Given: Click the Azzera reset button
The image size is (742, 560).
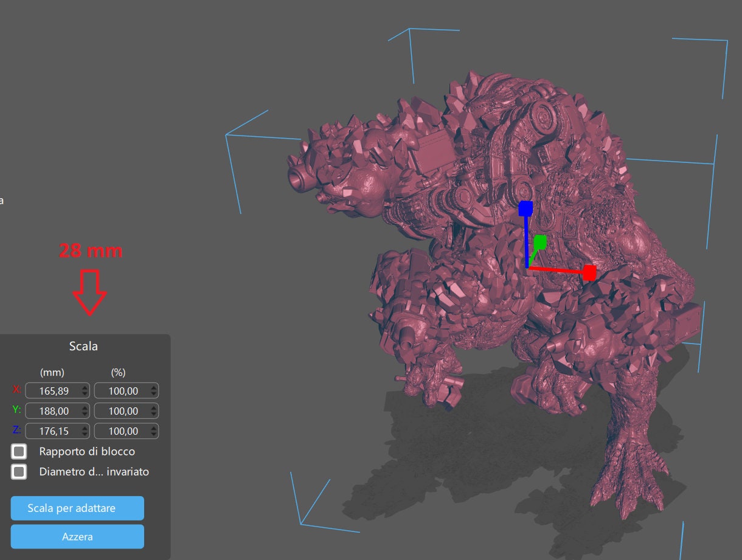Looking at the screenshot, I should (77, 537).
